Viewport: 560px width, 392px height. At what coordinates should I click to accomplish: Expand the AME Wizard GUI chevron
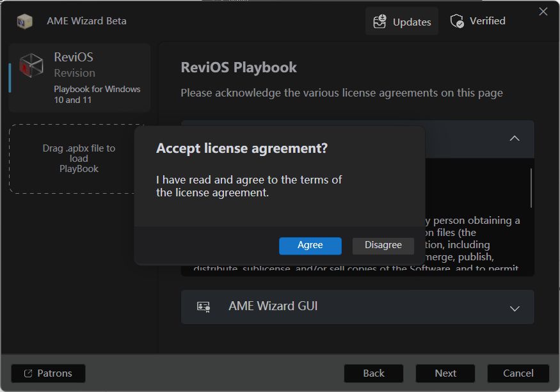515,309
